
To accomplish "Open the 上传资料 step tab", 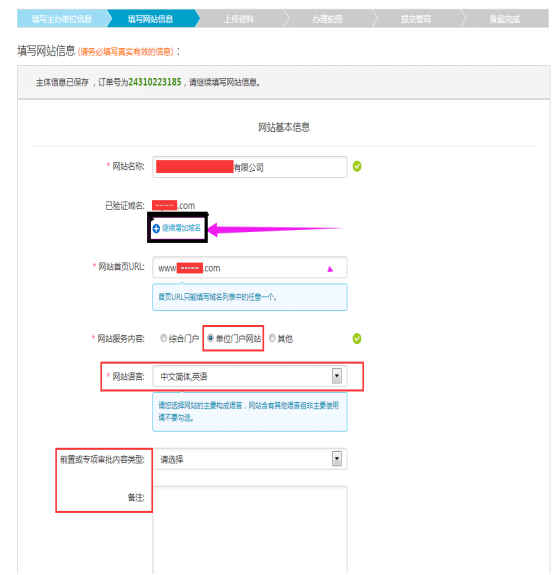I will coord(239,19).
